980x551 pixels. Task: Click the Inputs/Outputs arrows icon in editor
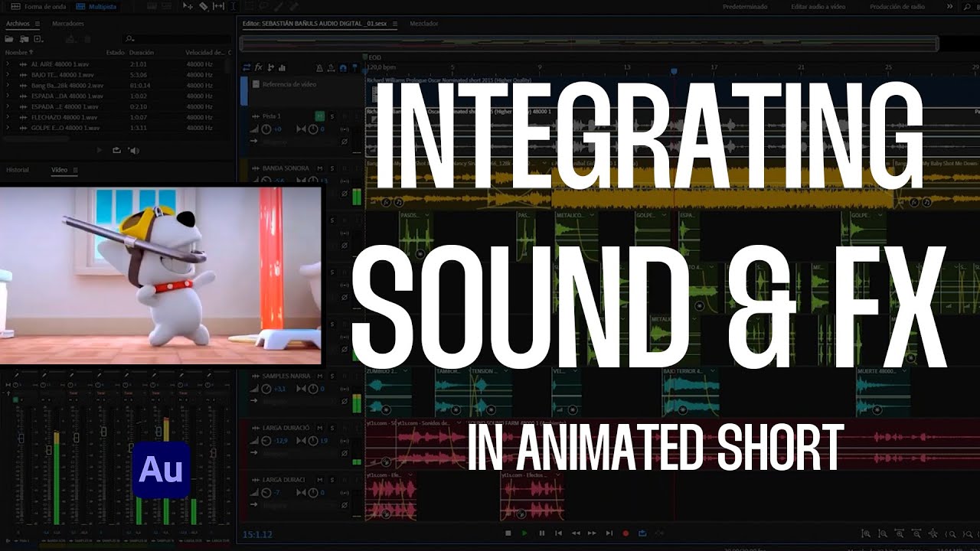click(247, 67)
